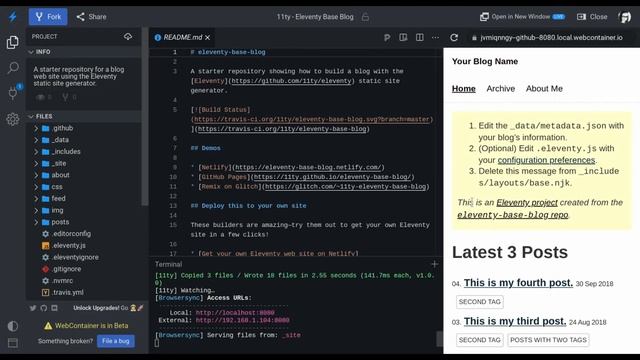Click the project title 11ty - Eleventy Base Blog
Viewport: 640px width, 360px height.
[315, 17]
